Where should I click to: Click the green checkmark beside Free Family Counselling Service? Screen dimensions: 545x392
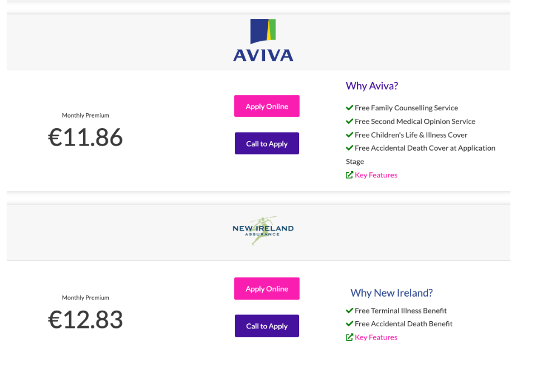coord(350,108)
